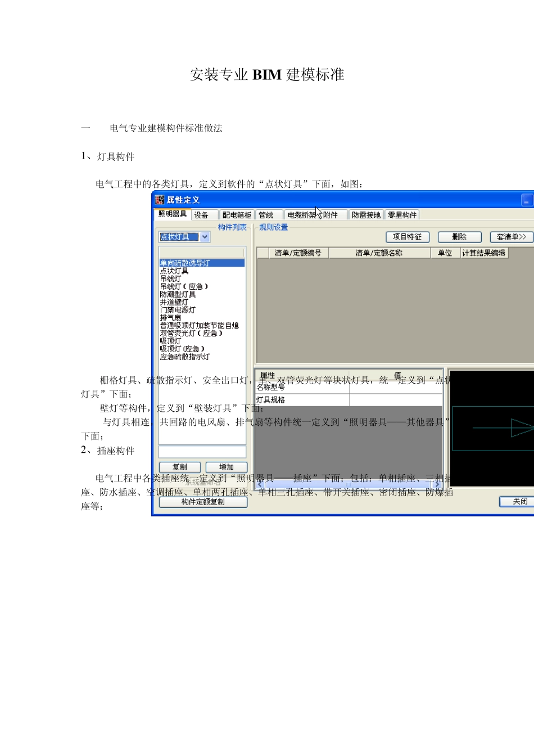Open the 配电箱柜 tab
Screen dimensions: 534x756
(x=237, y=215)
